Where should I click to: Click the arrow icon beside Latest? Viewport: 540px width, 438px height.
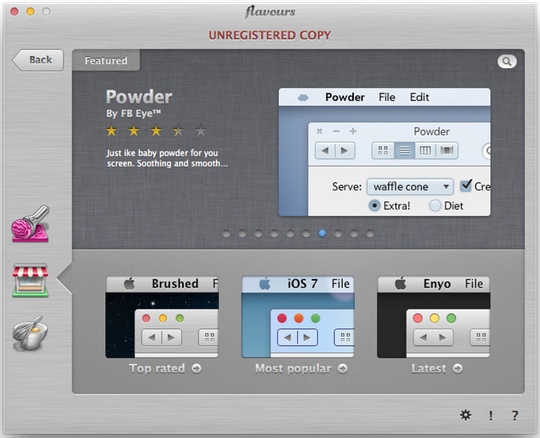458,369
